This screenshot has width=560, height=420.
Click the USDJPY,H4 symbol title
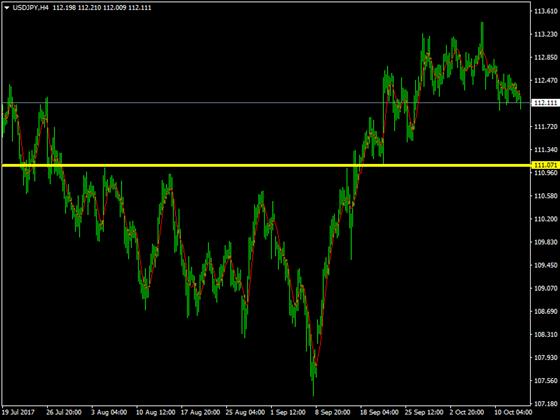click(30, 8)
